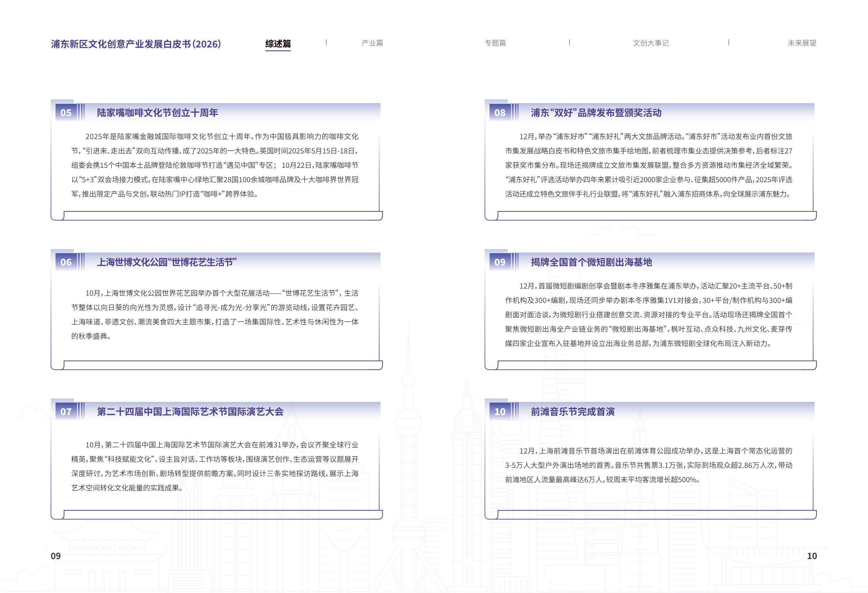Image resolution: width=868 pixels, height=593 pixels.
Task: Click the 10 section number badge
Action: (500, 411)
